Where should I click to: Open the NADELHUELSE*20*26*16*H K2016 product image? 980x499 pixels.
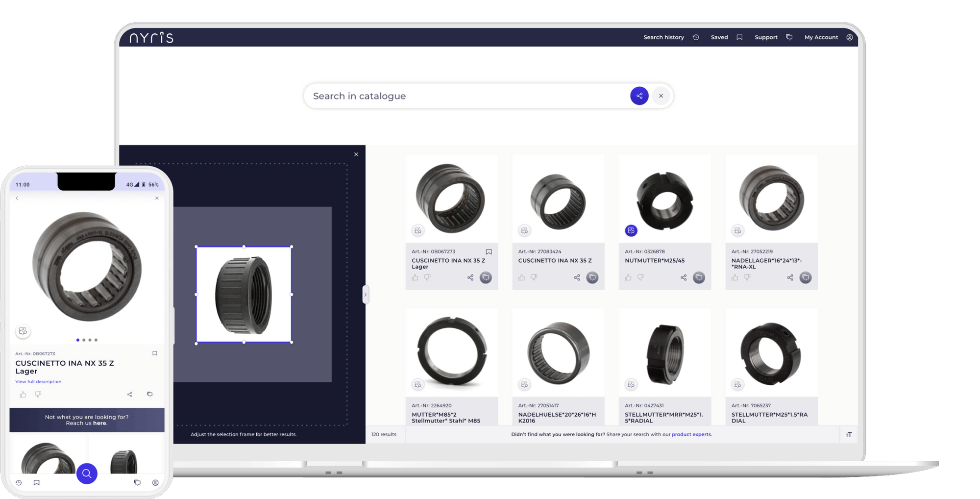[558, 352]
